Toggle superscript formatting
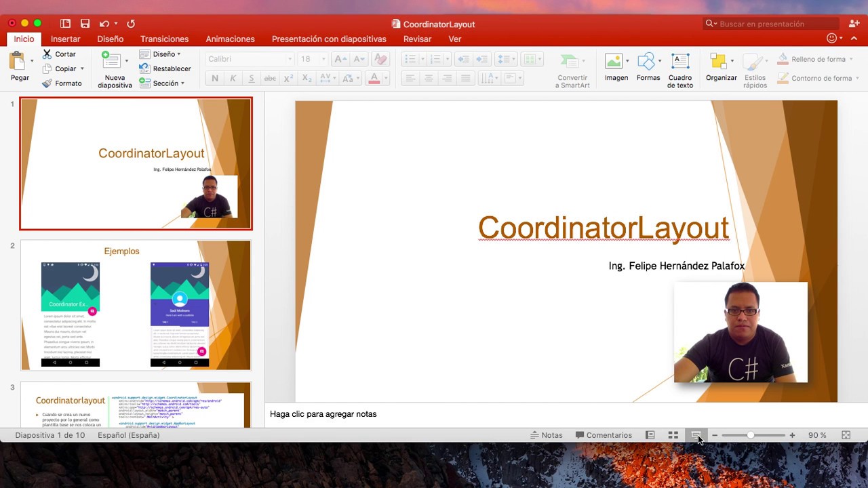Image resolution: width=868 pixels, height=488 pixels. [x=288, y=79]
